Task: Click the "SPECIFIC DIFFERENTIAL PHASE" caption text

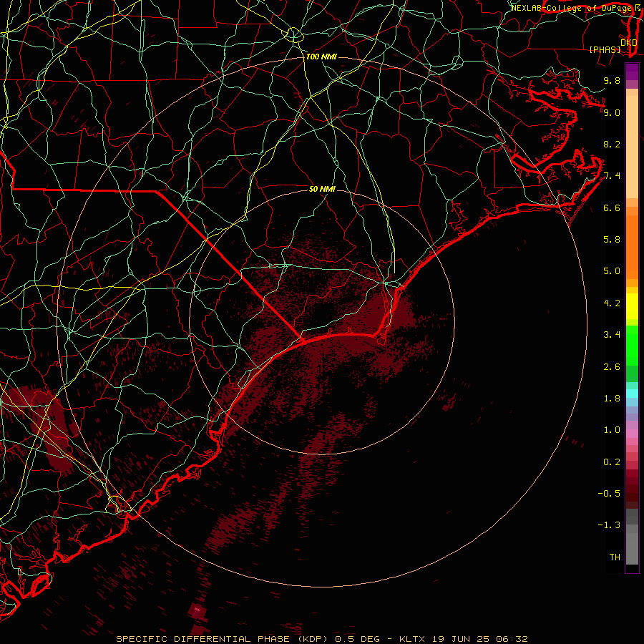Action: pyautogui.click(x=203, y=639)
